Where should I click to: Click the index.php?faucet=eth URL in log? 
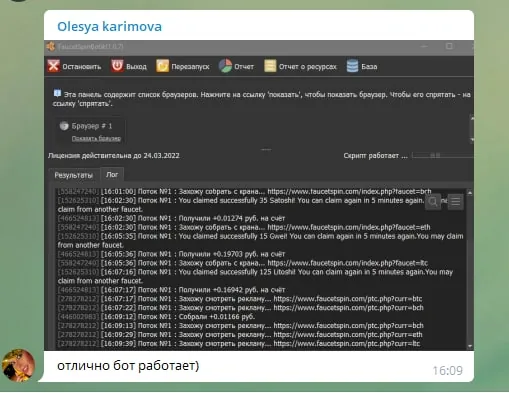349,227
